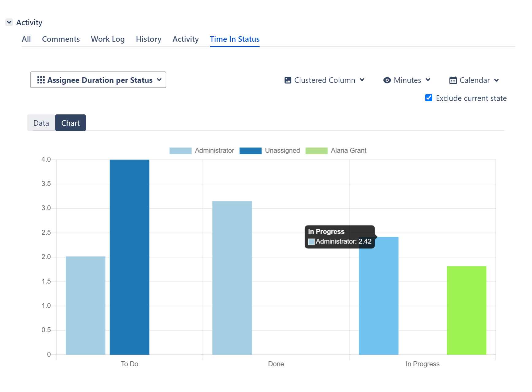The height and width of the screenshot is (392, 532).
Task: Click the eye icon beside Minutes
Action: coord(387,80)
